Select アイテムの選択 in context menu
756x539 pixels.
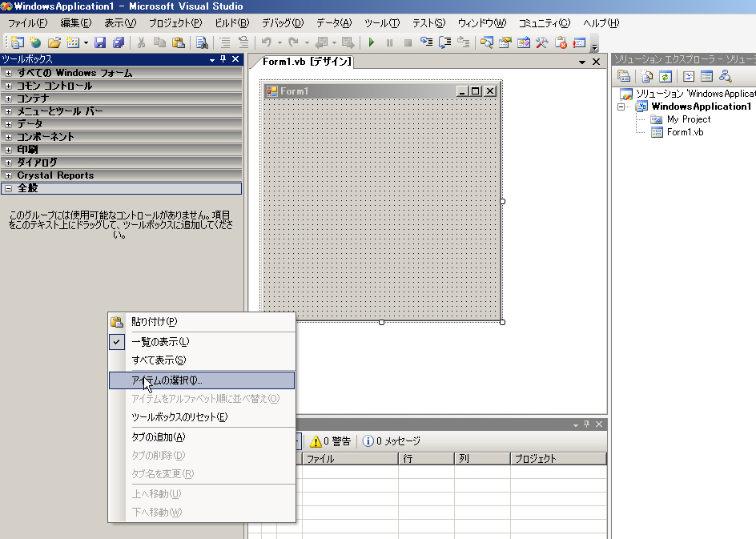202,380
